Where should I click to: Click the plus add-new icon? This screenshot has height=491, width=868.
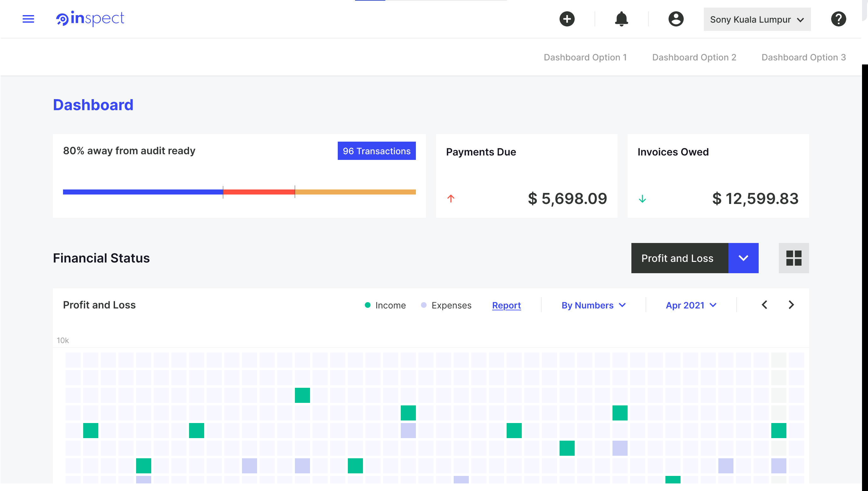[x=567, y=19]
